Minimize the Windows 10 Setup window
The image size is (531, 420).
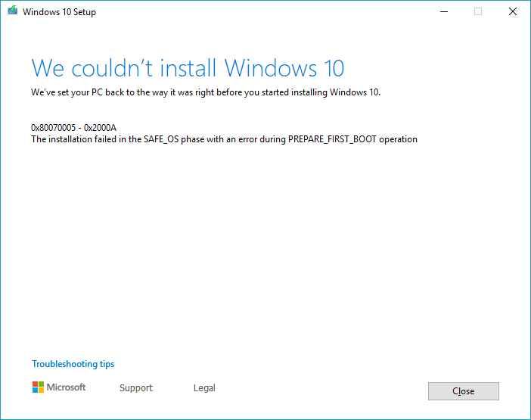click(442, 11)
